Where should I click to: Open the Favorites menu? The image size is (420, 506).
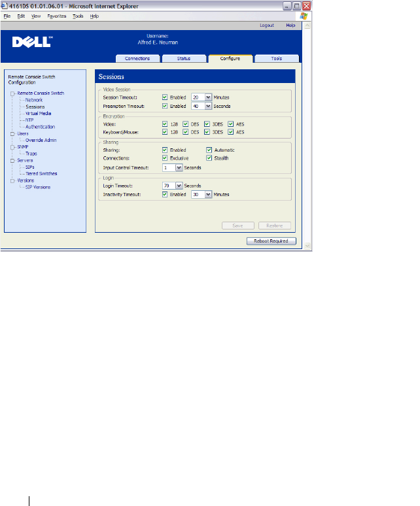pos(56,16)
